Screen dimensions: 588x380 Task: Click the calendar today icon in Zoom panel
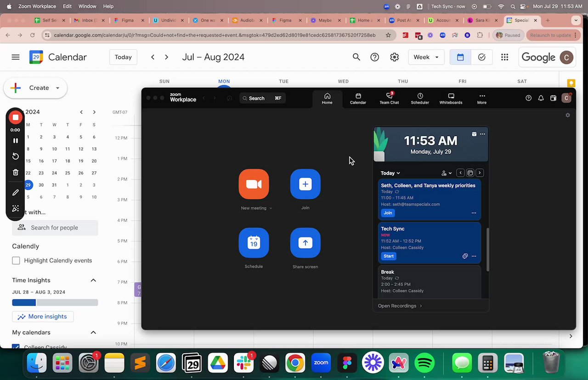point(470,173)
